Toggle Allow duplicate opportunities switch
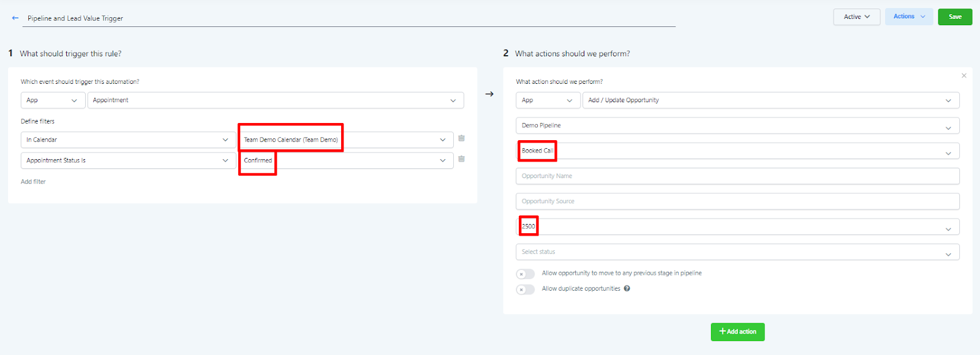 click(x=526, y=290)
